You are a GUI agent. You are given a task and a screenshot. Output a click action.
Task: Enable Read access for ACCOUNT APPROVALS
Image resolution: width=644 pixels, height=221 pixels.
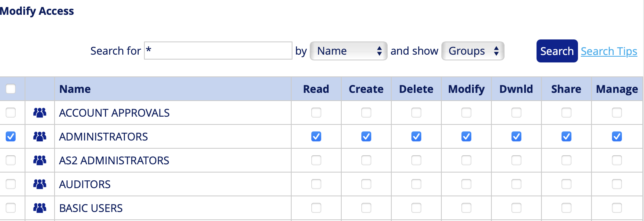[316, 113]
